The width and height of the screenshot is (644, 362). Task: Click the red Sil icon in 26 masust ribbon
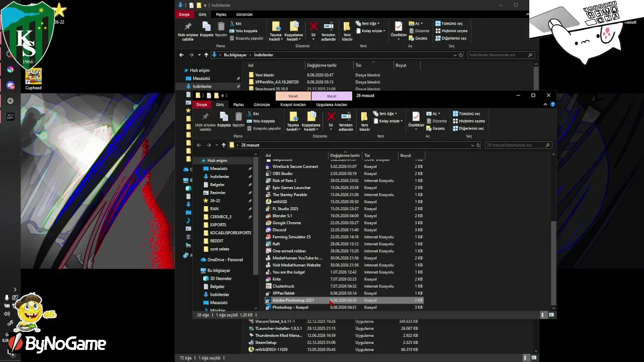pos(331,116)
